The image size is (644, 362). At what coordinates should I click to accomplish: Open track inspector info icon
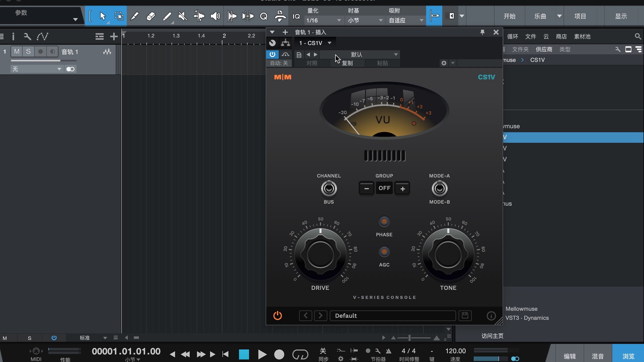pos(13,36)
